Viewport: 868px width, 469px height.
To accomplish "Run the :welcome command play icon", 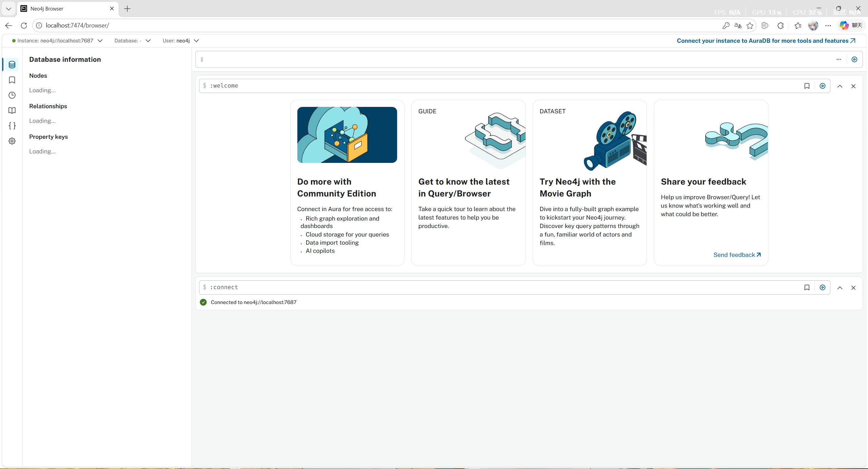I will tap(823, 86).
